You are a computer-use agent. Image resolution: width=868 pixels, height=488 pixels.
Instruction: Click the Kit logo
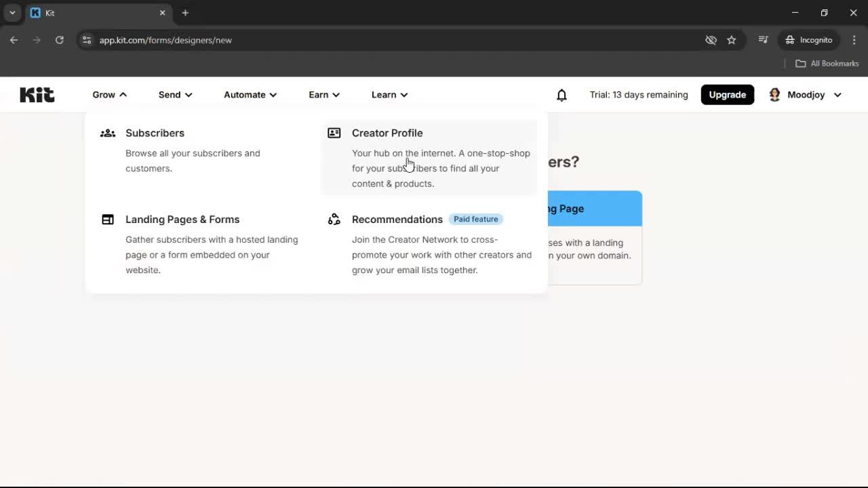click(37, 94)
